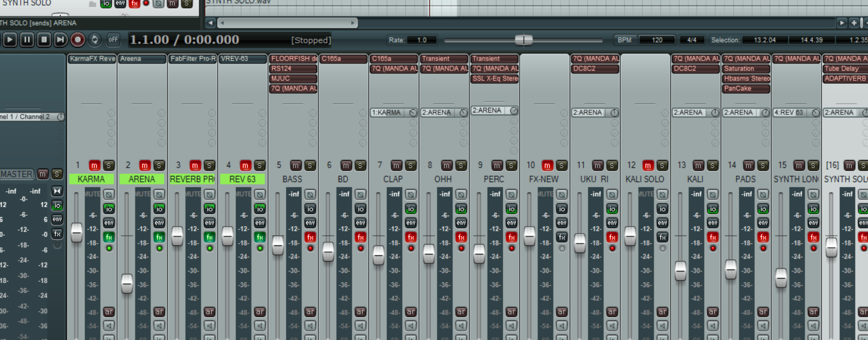
Task: Unmute track 10 FX-NEW
Action: pyautogui.click(x=547, y=166)
